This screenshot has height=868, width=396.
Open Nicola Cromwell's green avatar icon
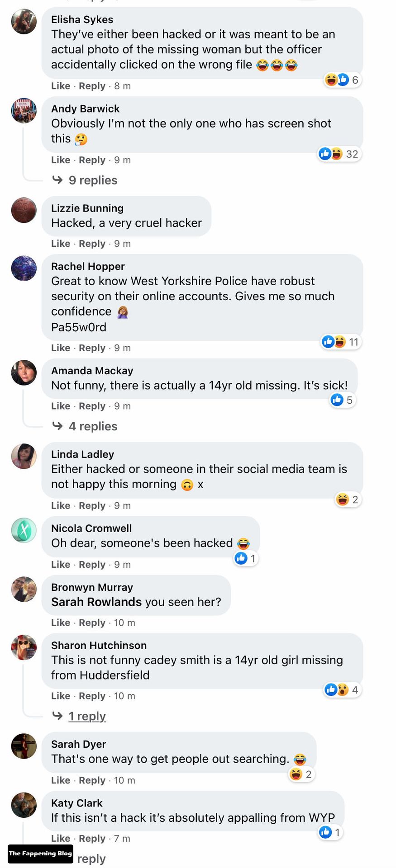click(24, 530)
